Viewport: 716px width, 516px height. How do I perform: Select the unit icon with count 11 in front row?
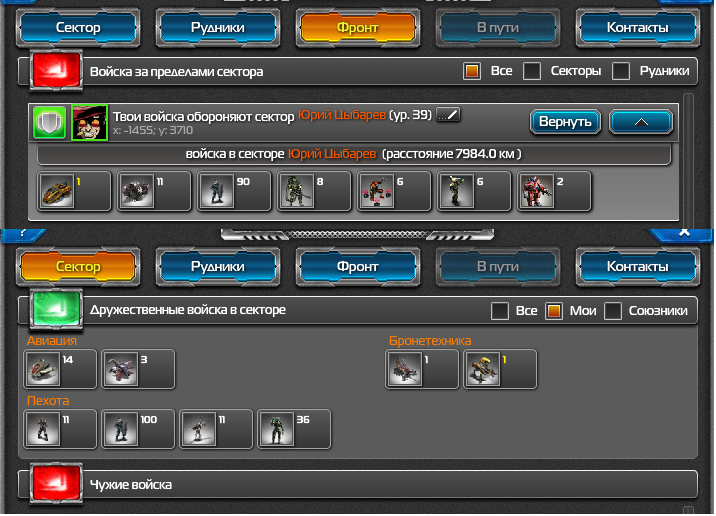tap(154, 191)
